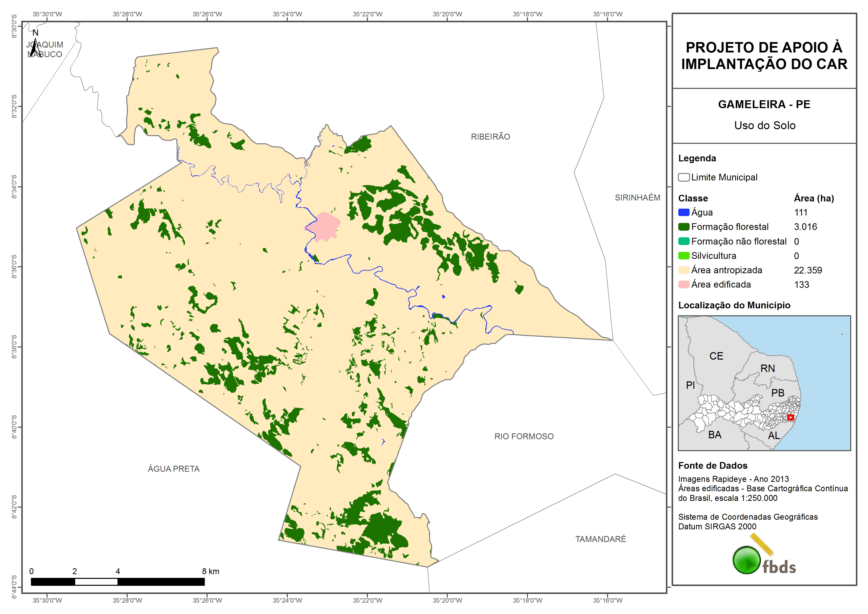This screenshot has height=614, width=868.
Task: Click the scale bar graphic
Action: pos(117,582)
